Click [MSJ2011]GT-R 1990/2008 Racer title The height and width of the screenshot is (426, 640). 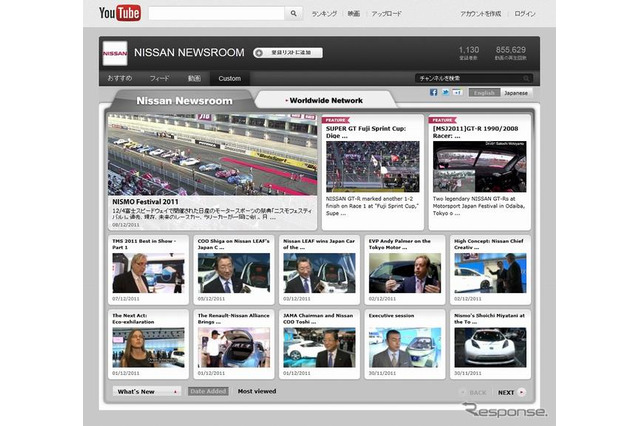pyautogui.click(x=476, y=132)
